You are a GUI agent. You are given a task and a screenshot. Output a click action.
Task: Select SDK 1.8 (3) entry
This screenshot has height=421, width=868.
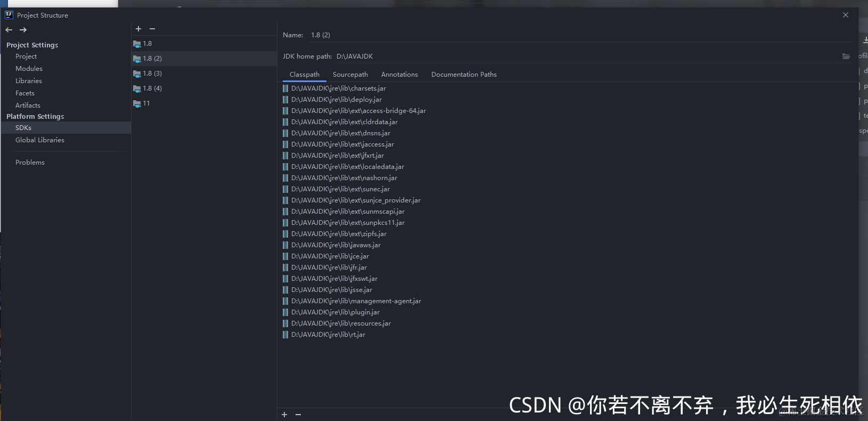204,74
